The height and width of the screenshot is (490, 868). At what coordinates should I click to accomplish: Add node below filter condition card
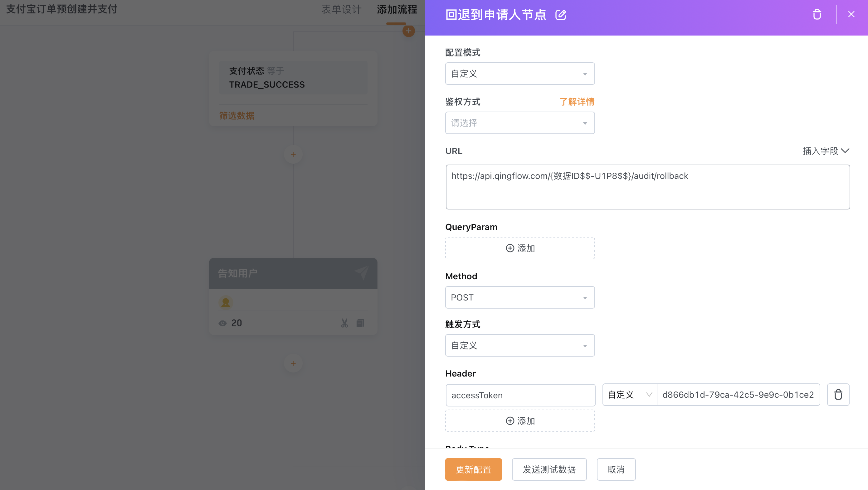293,155
